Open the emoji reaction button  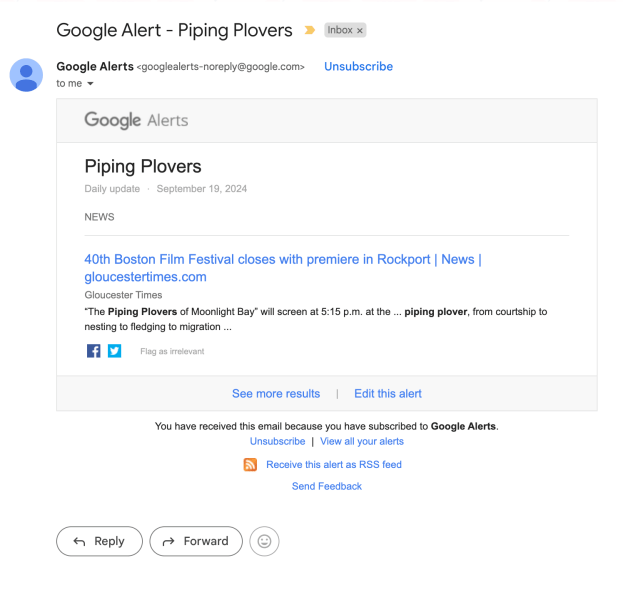[264, 541]
